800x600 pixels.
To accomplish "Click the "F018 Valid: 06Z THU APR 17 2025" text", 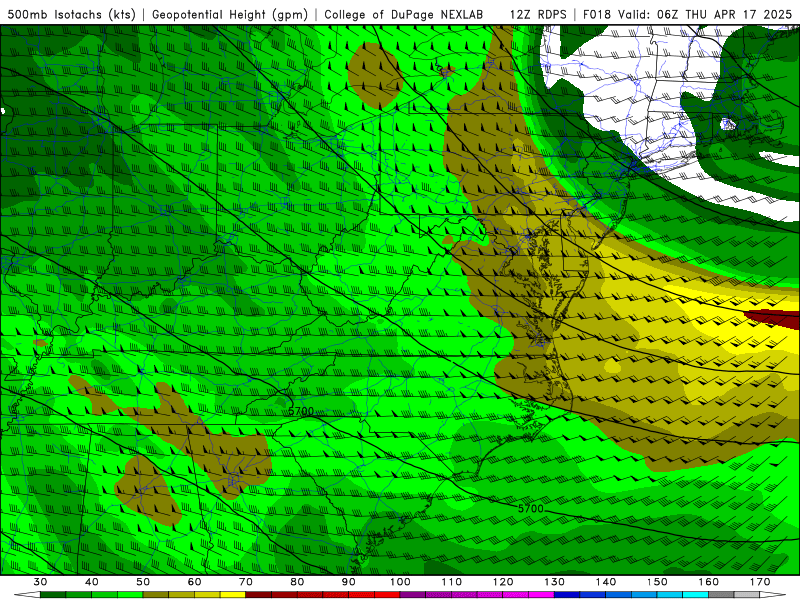I will pyautogui.click(x=687, y=14).
